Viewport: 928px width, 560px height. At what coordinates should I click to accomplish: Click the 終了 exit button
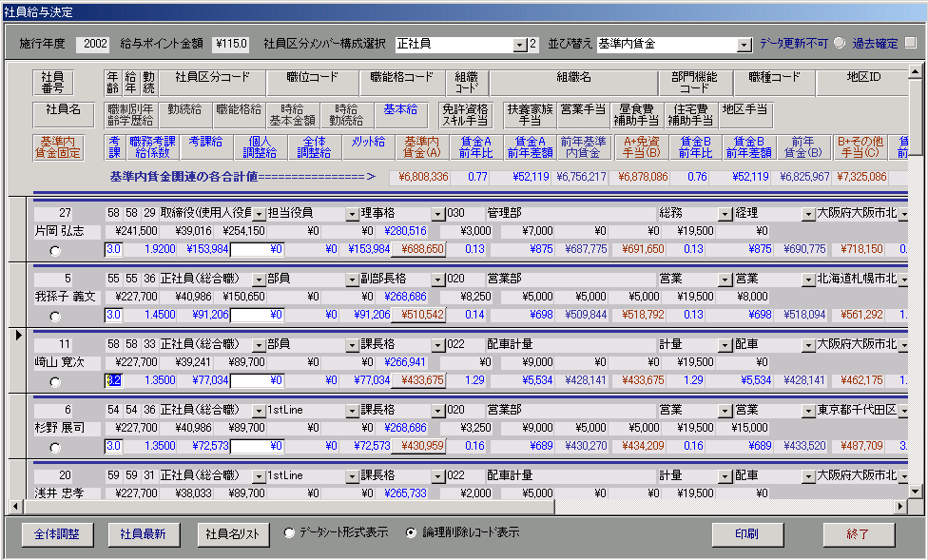[858, 534]
